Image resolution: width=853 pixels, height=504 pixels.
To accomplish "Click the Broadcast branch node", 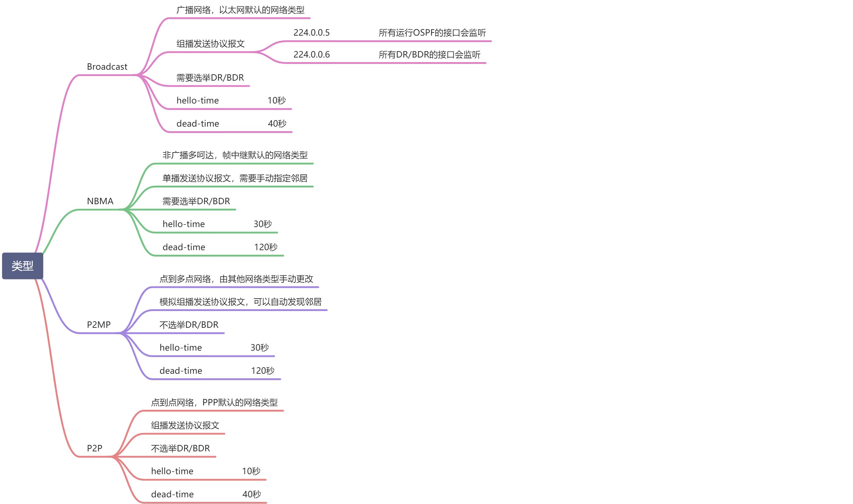I will click(x=107, y=67).
